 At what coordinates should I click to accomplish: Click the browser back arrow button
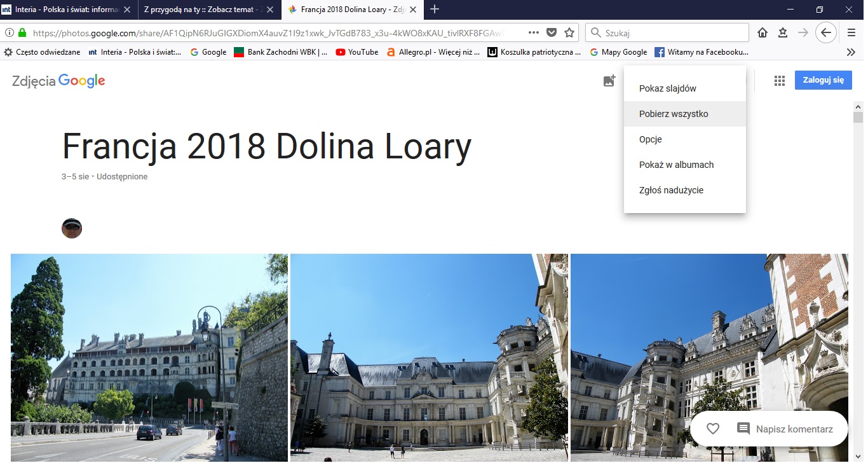(x=825, y=32)
